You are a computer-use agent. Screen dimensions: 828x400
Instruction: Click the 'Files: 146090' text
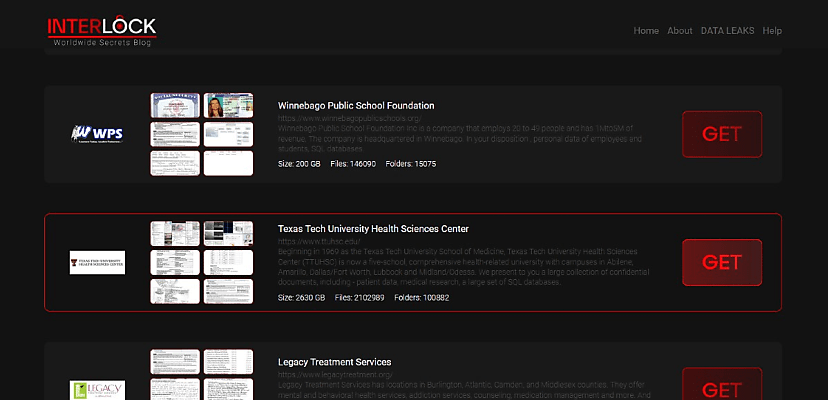click(x=353, y=164)
